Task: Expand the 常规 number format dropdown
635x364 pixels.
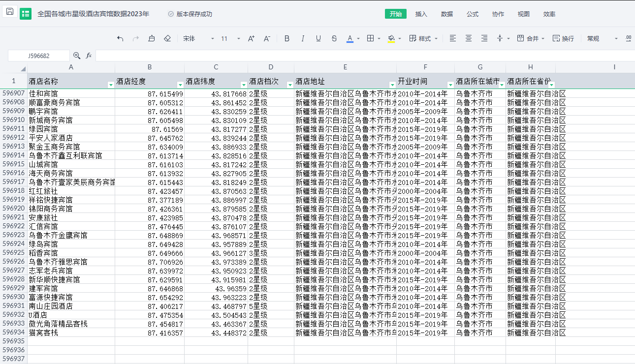Action: (602, 38)
